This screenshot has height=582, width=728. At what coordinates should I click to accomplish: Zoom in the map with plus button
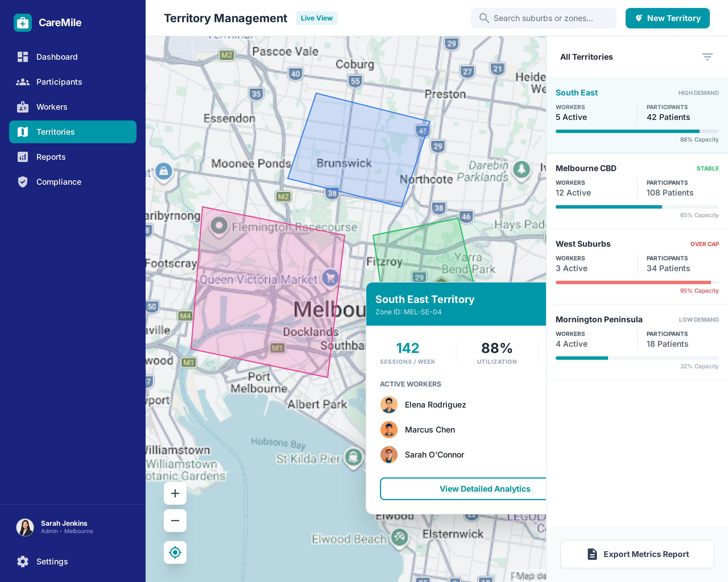coord(175,493)
